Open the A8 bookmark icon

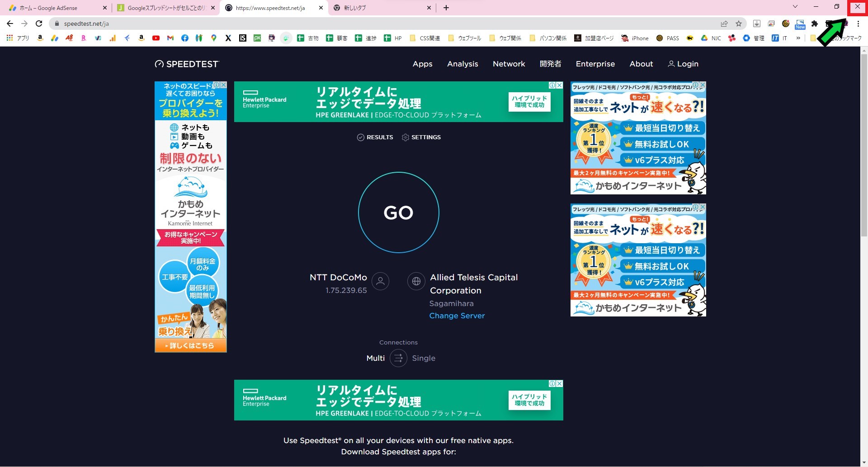[69, 38]
